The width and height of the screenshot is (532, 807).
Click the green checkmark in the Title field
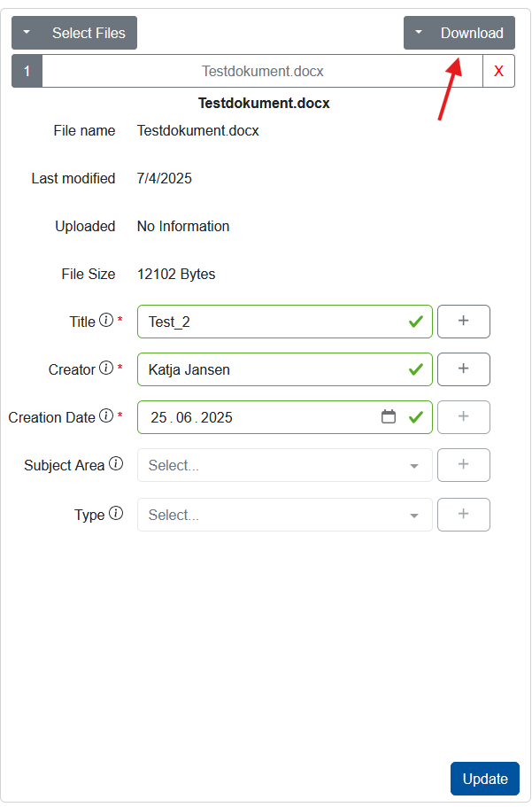[415, 322]
